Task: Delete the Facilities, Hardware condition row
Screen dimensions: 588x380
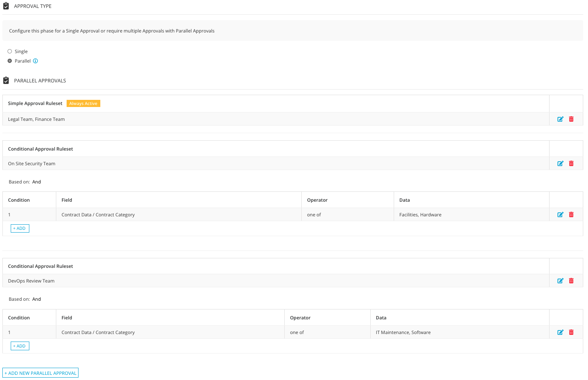Action: pos(571,214)
